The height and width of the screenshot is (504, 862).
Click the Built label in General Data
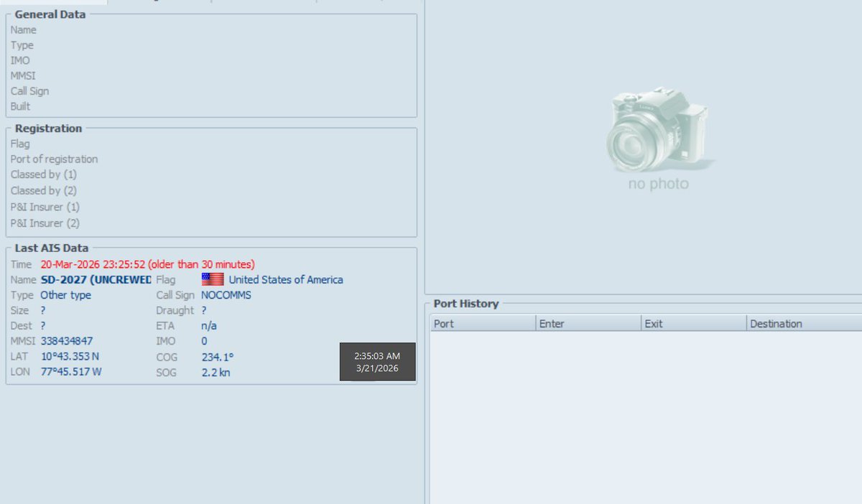(x=21, y=106)
